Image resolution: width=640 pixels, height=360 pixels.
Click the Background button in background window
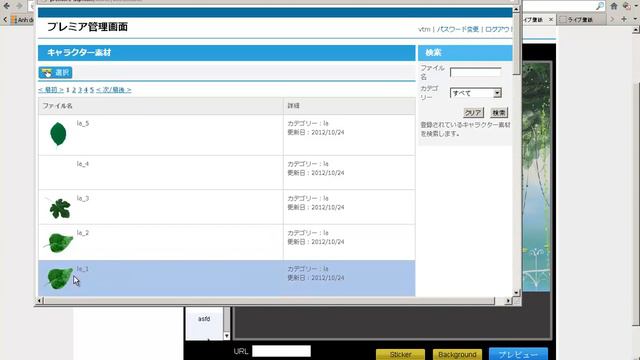457,355
